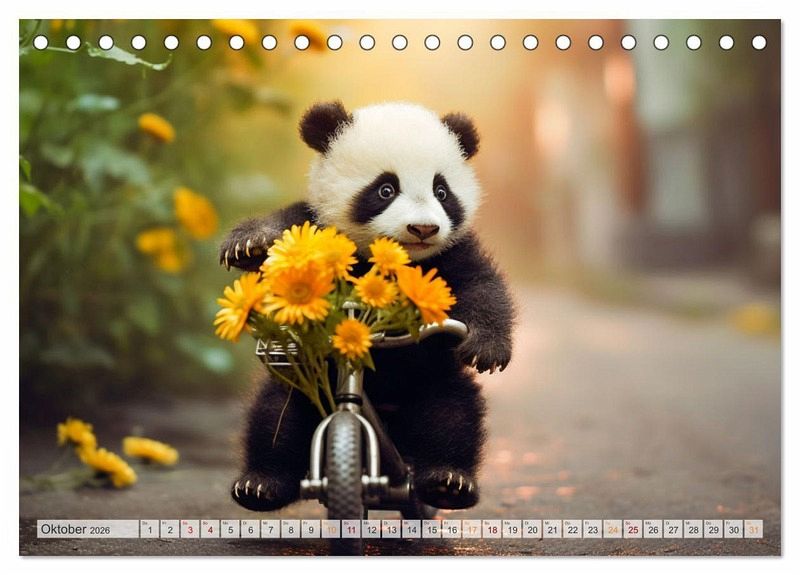Click the red day 18 cell
Viewport: 800px width, 575px height.
coord(492,529)
